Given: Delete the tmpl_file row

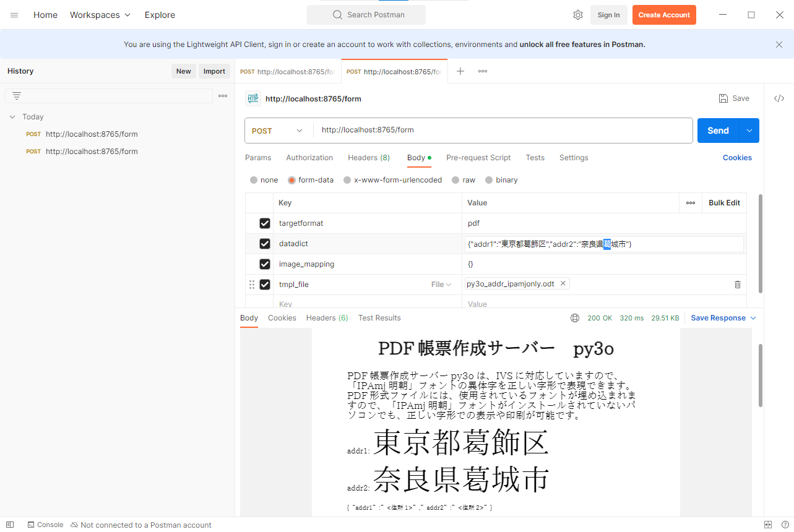Looking at the screenshot, I should pyautogui.click(x=738, y=285).
